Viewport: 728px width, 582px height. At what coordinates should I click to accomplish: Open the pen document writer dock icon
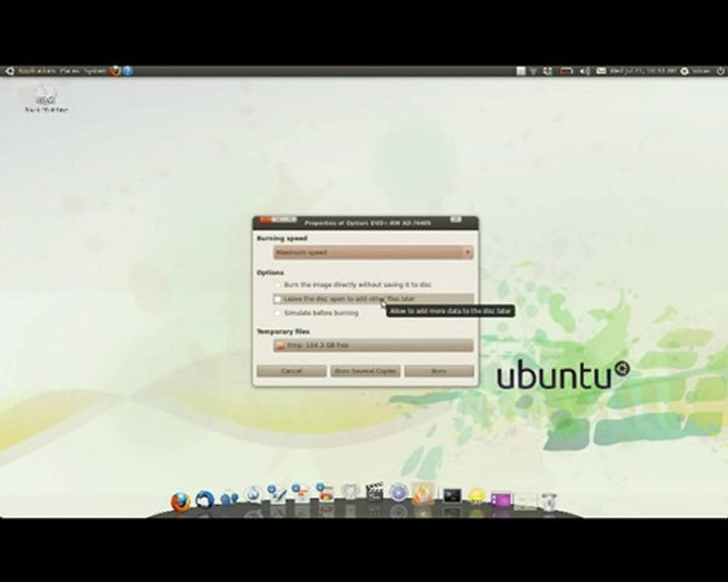[277, 494]
